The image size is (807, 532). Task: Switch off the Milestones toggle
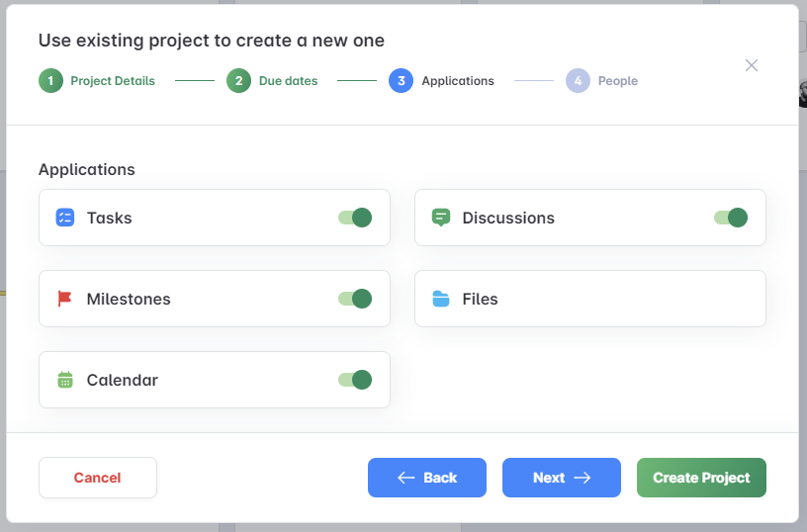click(x=355, y=299)
